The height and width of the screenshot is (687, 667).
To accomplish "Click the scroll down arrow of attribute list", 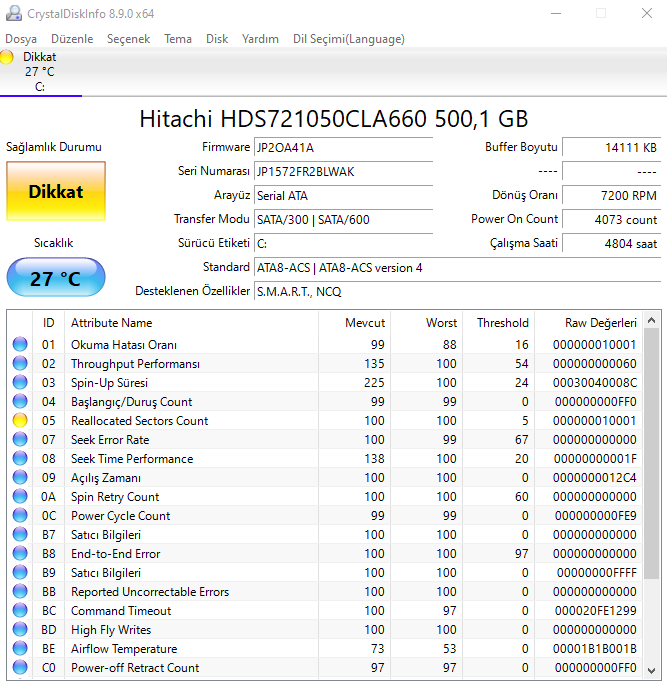I will (x=652, y=670).
